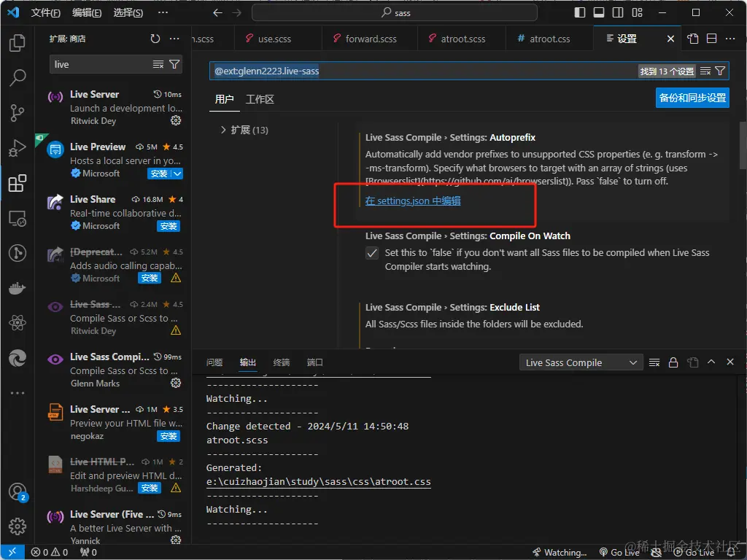
Task: Open the 编辑 menu
Action: coord(87,12)
